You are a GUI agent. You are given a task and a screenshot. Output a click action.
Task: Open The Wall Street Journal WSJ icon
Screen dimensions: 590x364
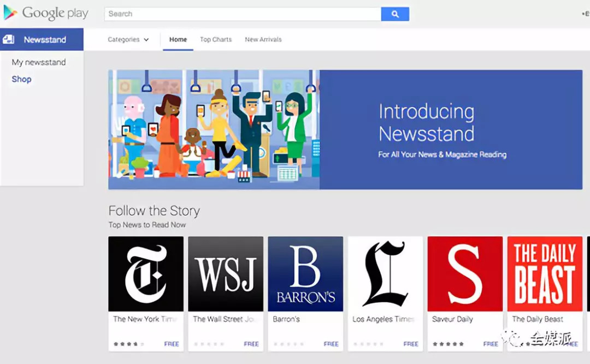(x=226, y=274)
